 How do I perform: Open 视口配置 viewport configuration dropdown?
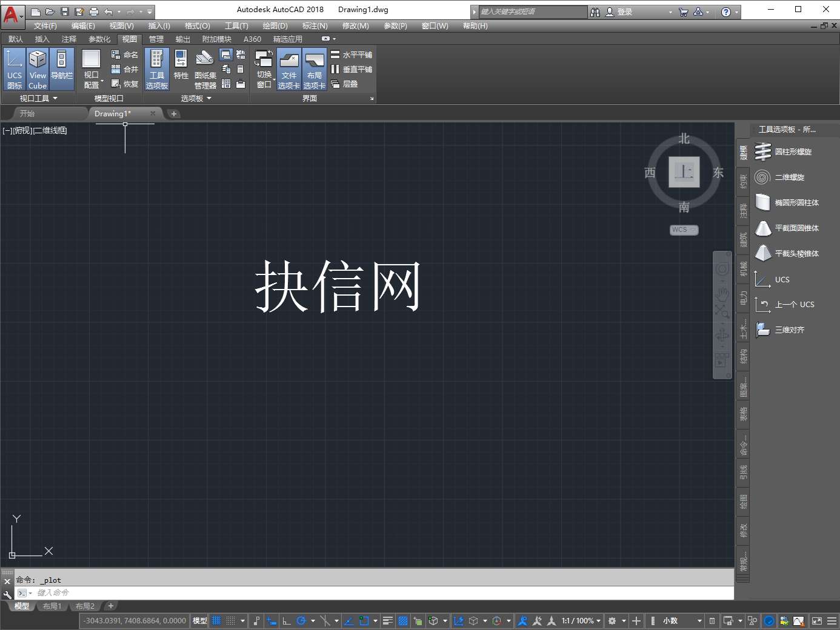[92, 70]
